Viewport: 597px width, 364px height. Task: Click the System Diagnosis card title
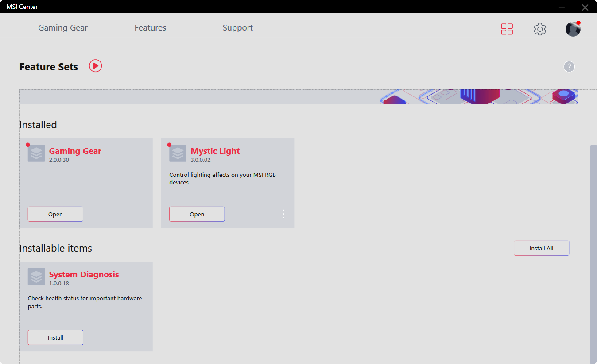84,274
